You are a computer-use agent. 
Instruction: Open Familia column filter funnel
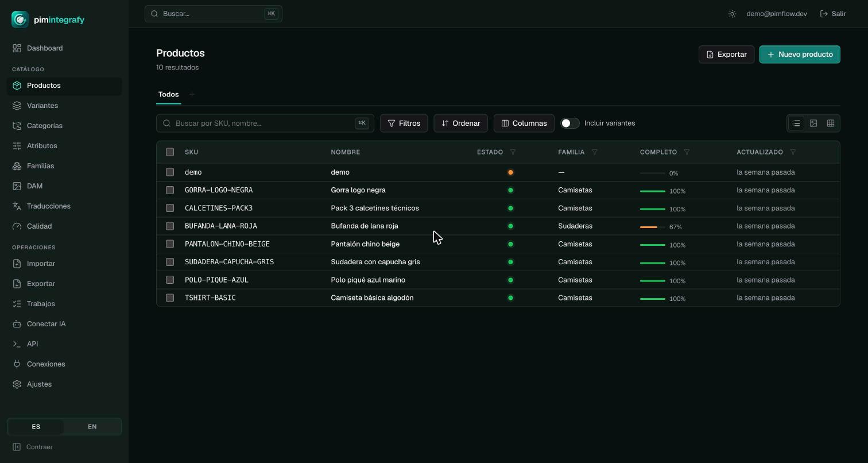click(595, 152)
